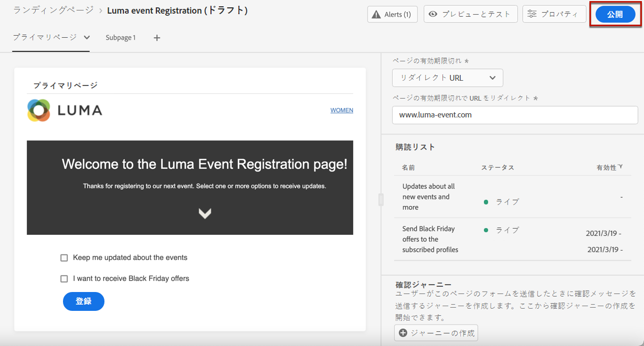Expand the プライマリページ tab chevron

click(87, 37)
